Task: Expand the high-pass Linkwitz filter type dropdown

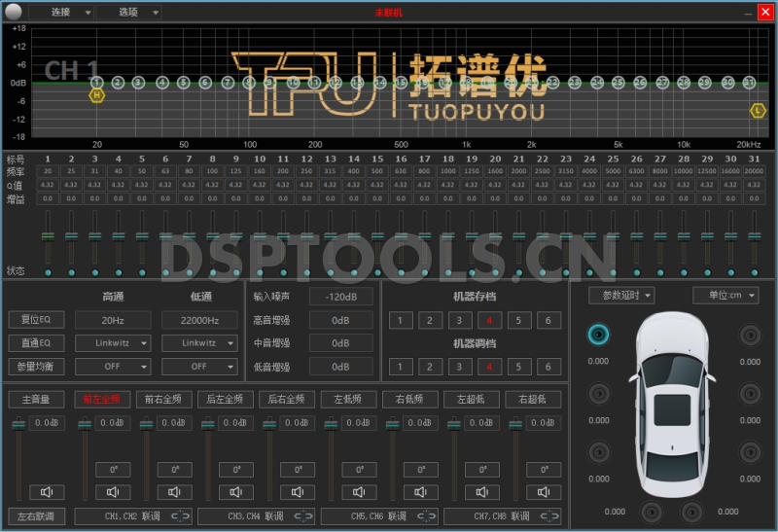Action: point(113,343)
